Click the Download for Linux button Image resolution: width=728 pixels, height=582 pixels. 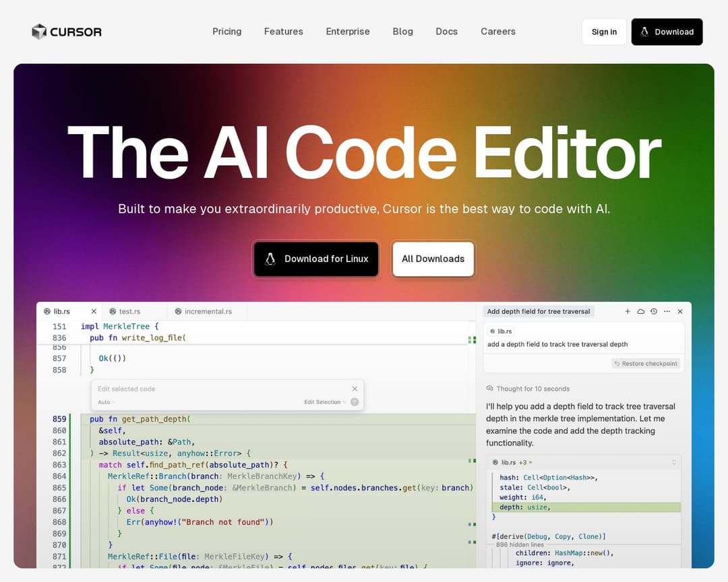pos(316,259)
